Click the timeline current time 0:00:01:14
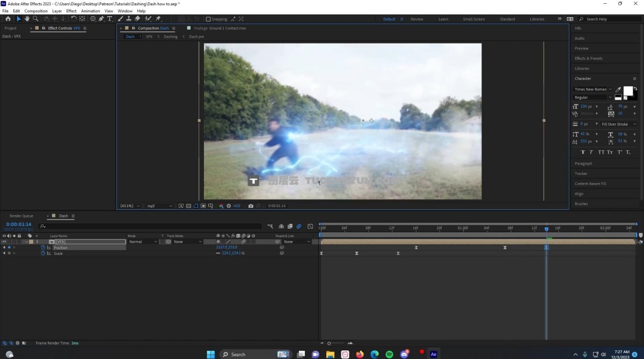644x359 pixels. pos(19,224)
